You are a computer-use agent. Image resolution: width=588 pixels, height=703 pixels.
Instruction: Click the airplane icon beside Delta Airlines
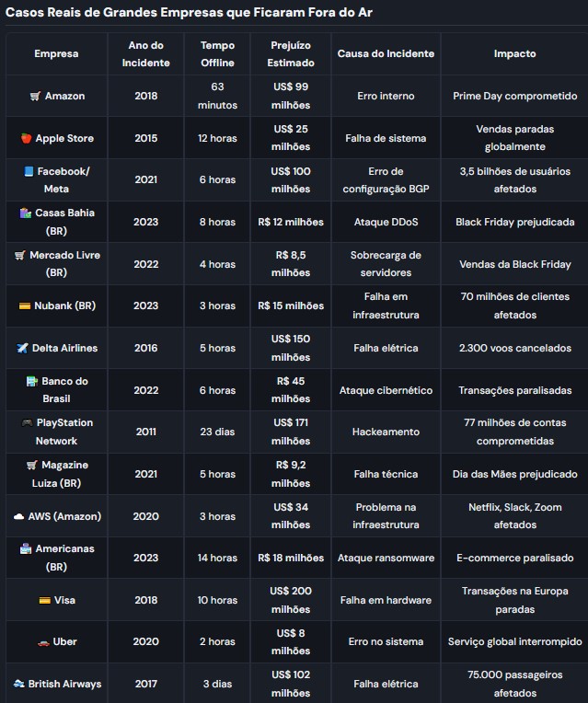pyautogui.click(x=23, y=349)
